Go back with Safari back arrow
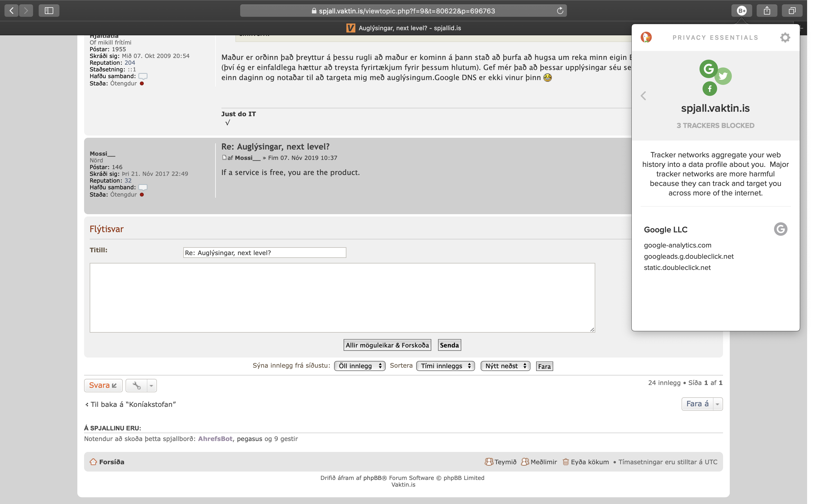This screenshot has width=820, height=504. (12, 11)
